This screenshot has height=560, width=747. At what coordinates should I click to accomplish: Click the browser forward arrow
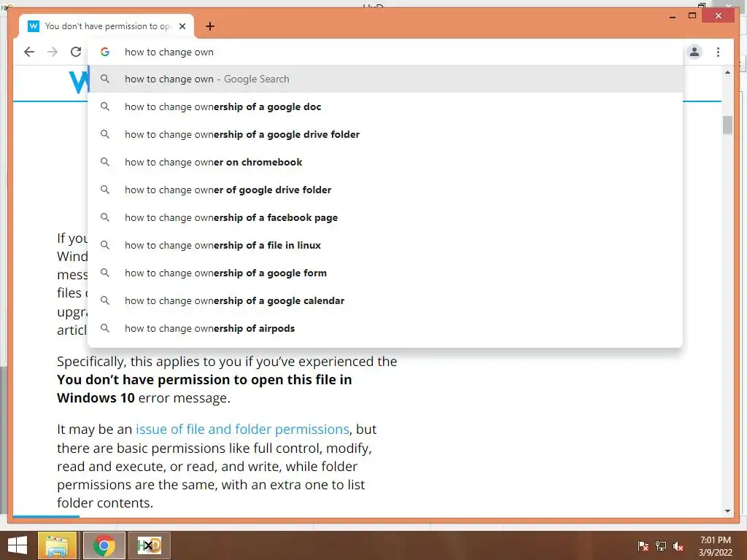click(x=53, y=52)
